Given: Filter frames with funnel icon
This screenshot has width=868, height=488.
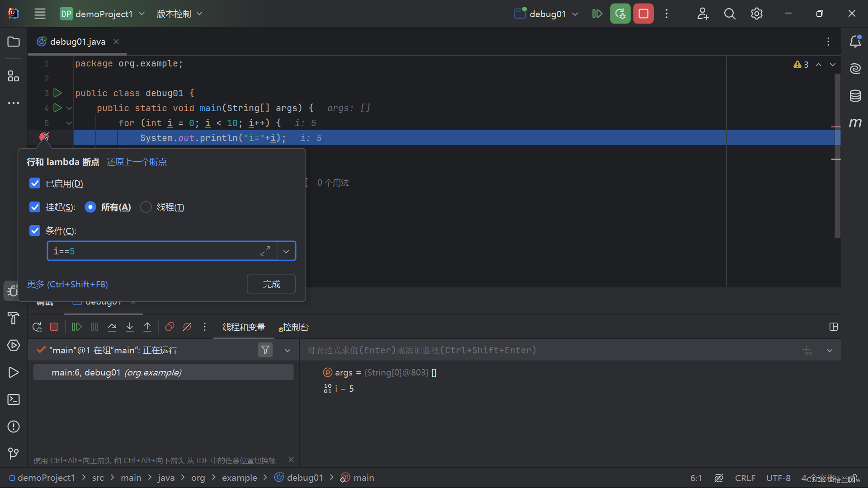Looking at the screenshot, I should (x=265, y=350).
